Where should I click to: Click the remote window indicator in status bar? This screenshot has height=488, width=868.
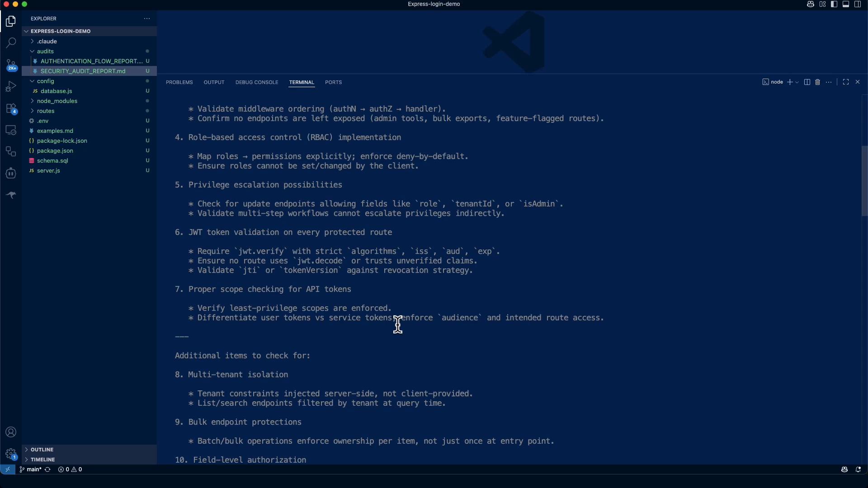7,469
